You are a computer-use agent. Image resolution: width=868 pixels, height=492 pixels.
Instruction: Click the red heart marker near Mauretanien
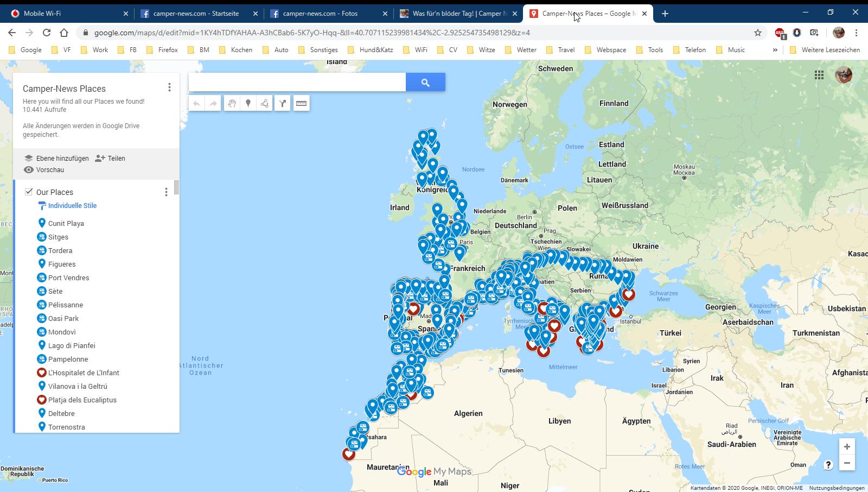coord(349,453)
